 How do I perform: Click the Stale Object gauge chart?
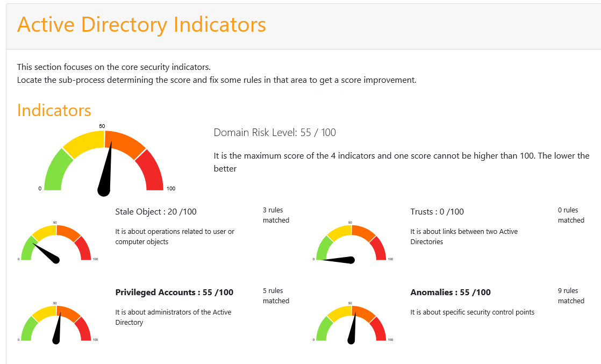[56, 242]
